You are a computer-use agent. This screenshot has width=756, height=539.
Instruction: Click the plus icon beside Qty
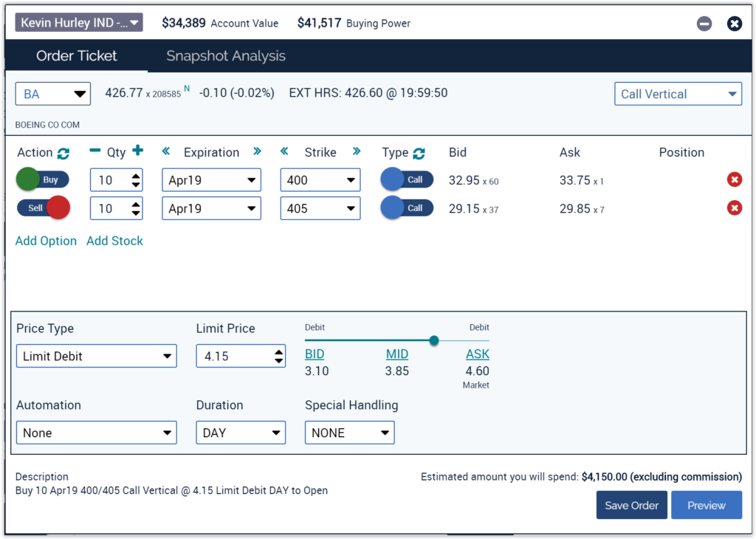tap(137, 151)
